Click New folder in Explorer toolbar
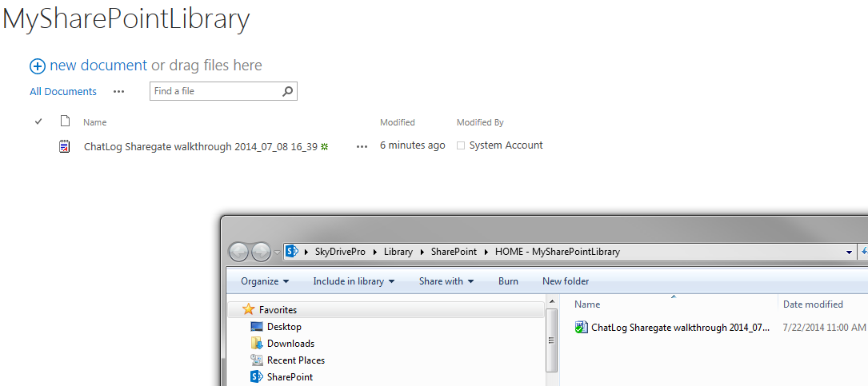The height and width of the screenshot is (386, 868). pyautogui.click(x=566, y=281)
